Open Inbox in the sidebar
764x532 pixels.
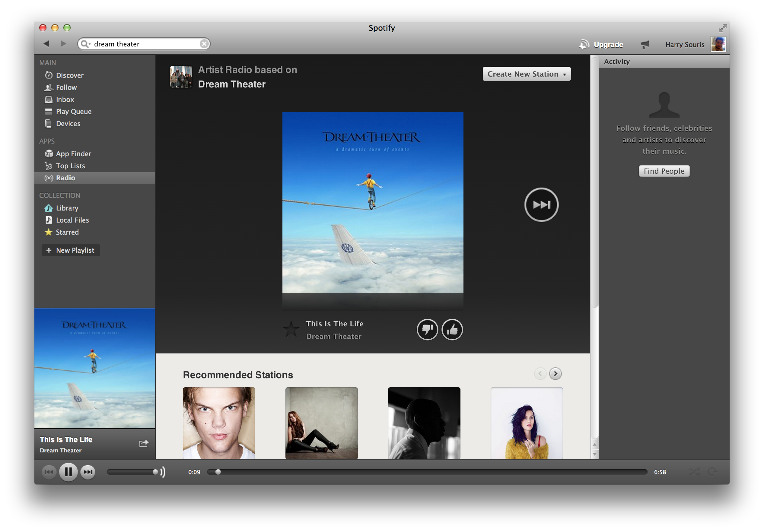94,100
